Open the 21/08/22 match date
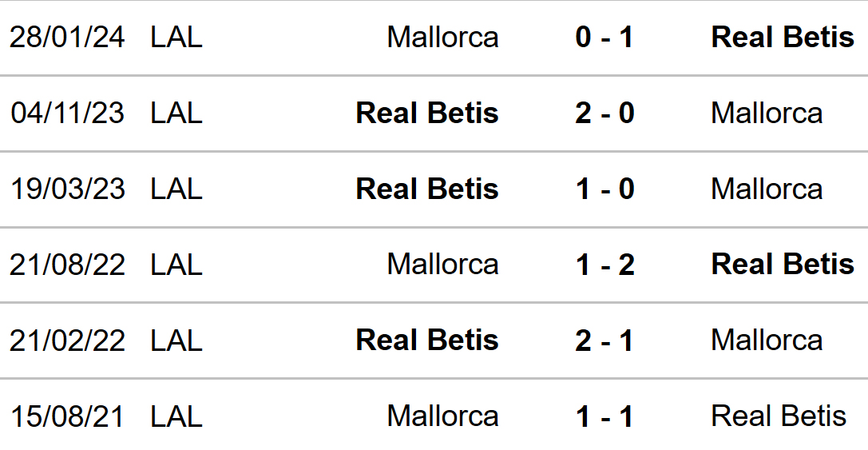This screenshot has width=868, height=450. tap(67, 265)
